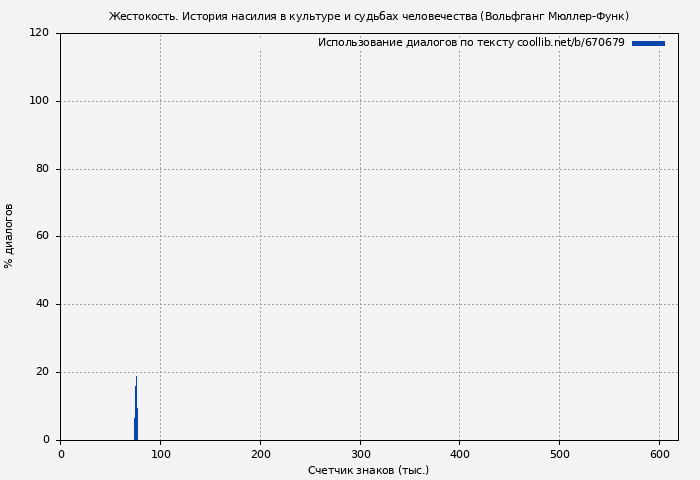Click the 'Счетчик знаков (тыс.)' axis label

point(368,470)
